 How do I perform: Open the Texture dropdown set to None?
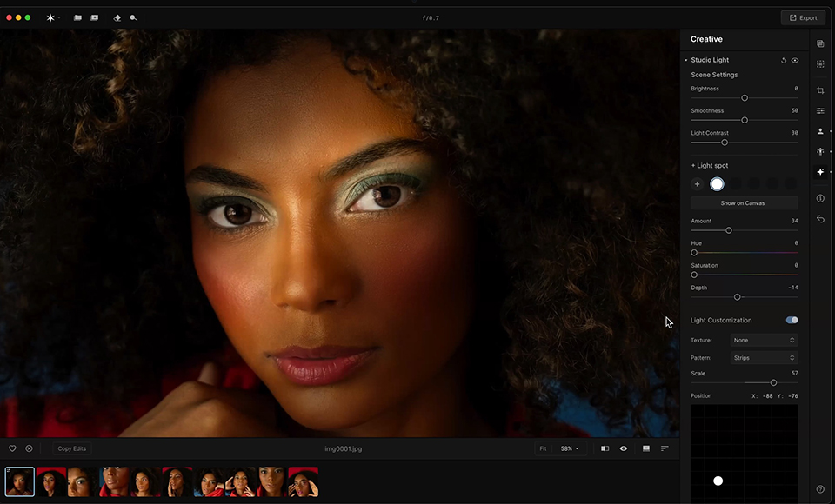764,341
